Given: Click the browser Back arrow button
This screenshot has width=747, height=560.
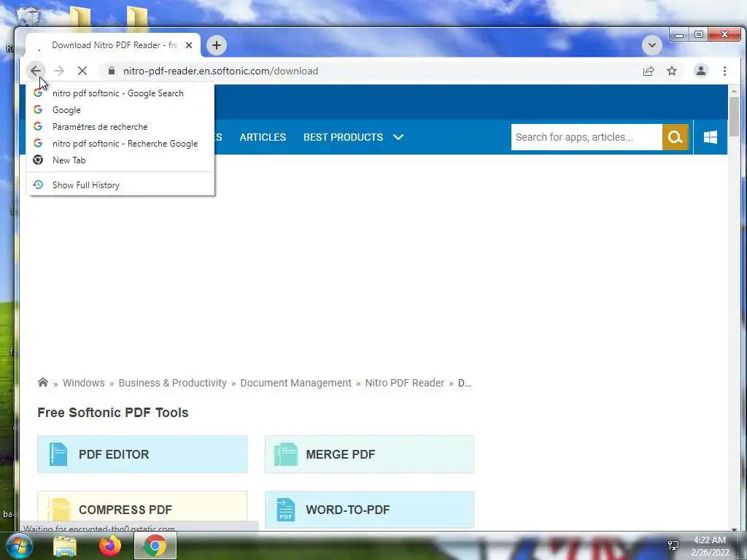Looking at the screenshot, I should coord(35,71).
